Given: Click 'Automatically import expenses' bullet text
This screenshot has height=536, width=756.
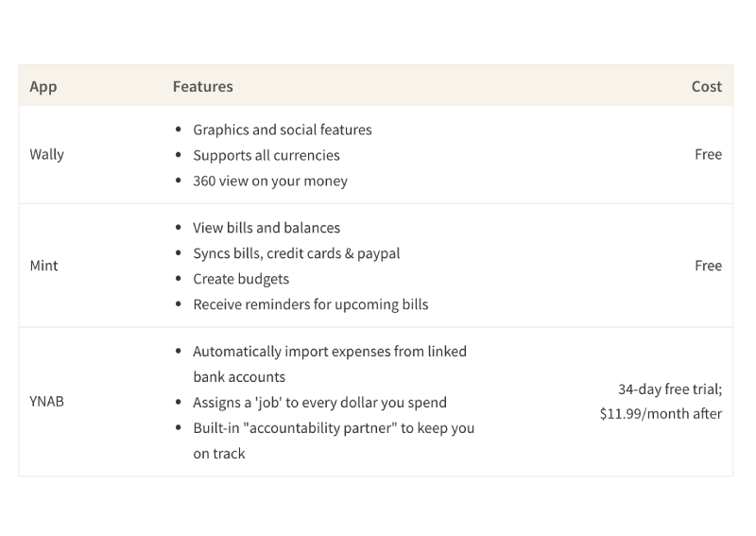Looking at the screenshot, I should [x=329, y=352].
